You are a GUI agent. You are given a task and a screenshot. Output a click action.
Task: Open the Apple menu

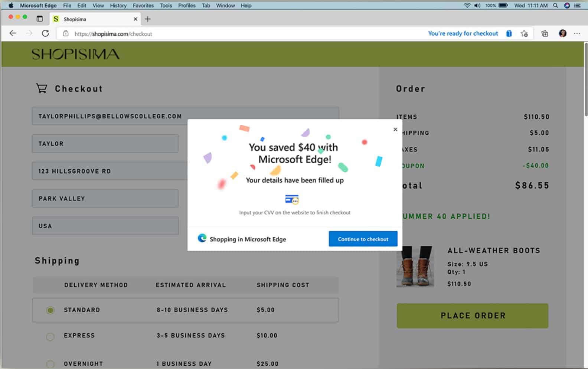11,6
